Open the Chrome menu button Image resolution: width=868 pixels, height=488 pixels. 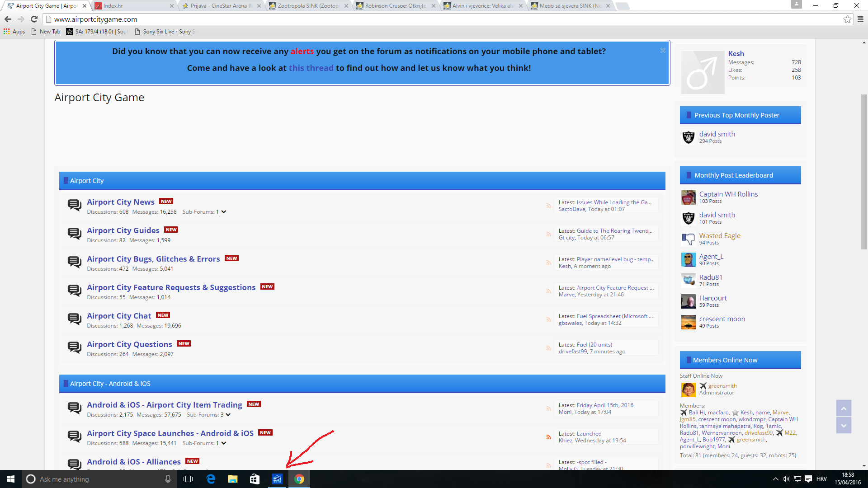[860, 19]
